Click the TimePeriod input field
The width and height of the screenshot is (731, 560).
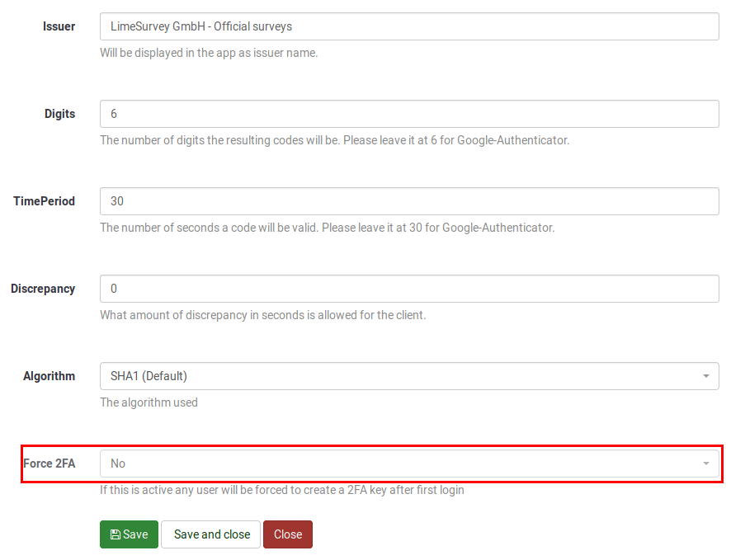click(x=409, y=201)
